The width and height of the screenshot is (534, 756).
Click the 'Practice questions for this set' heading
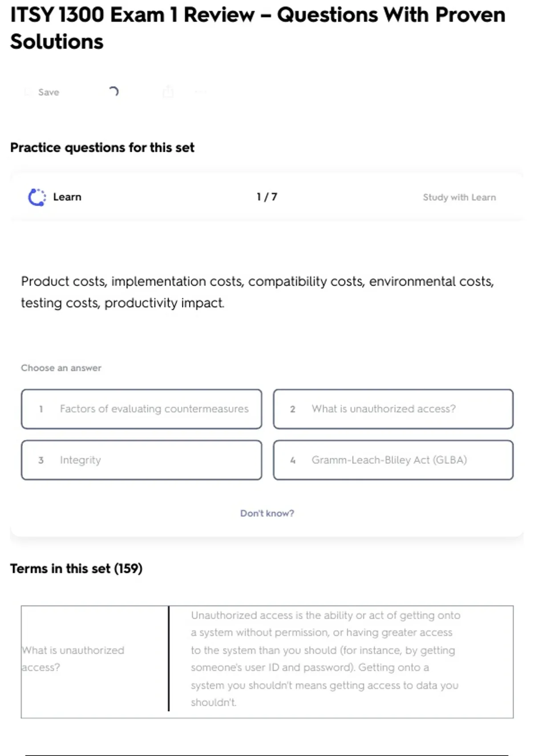coord(102,148)
